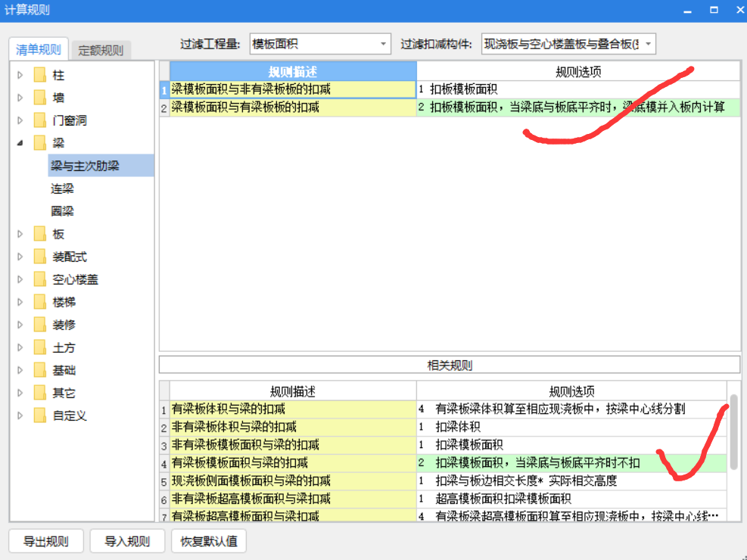Click the 规则描述 header in the top table

292,71
